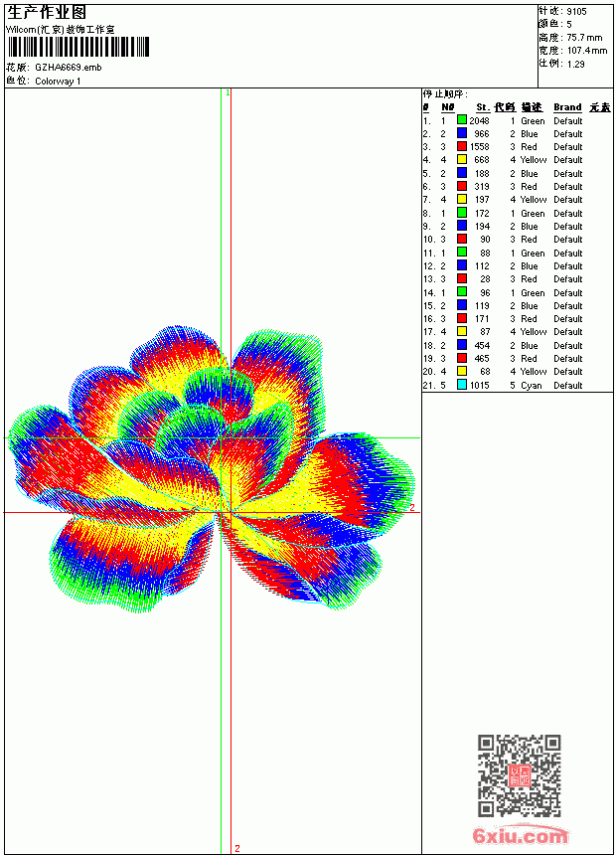Select the blue swatch beside stitch count 454
The image size is (616, 855).
(x=462, y=345)
